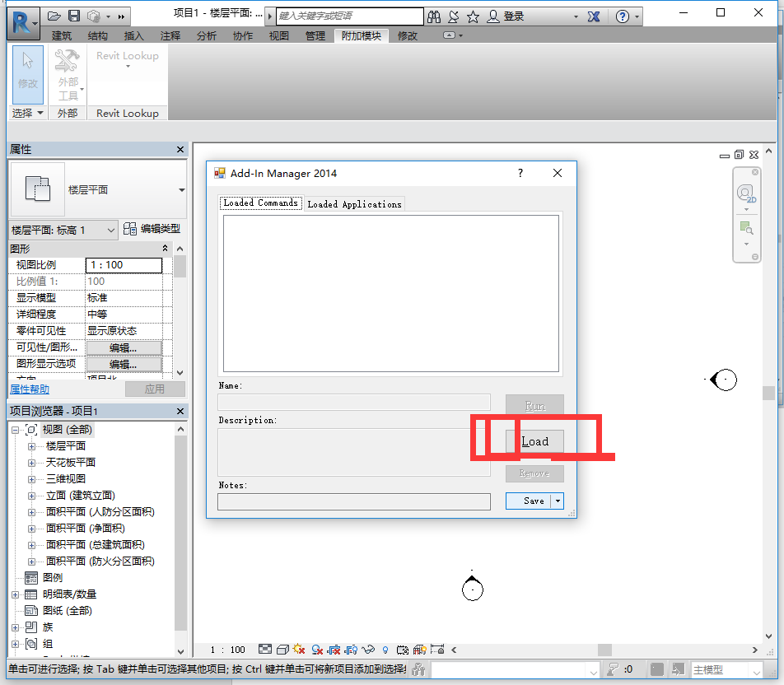The width and height of the screenshot is (784, 685).
Task: Click the 编辑类型 Edit Type icon
Action: coord(130,229)
